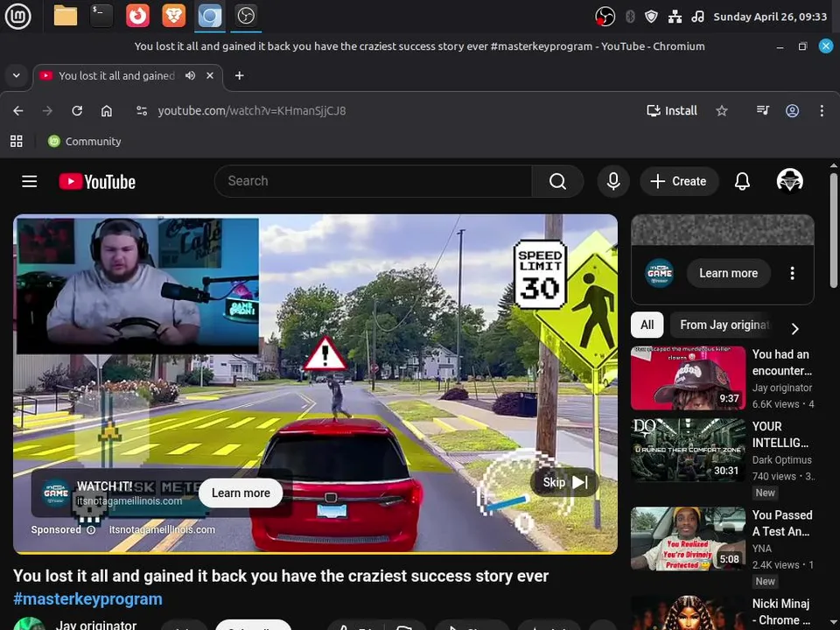Bookmark this page with the star
The width and height of the screenshot is (840, 630).
[x=722, y=111]
